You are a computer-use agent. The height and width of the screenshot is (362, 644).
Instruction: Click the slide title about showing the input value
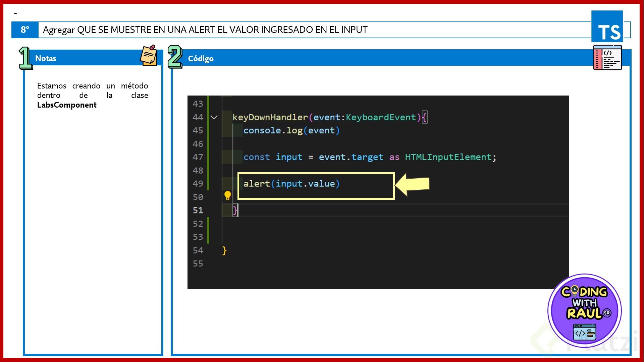(205, 30)
